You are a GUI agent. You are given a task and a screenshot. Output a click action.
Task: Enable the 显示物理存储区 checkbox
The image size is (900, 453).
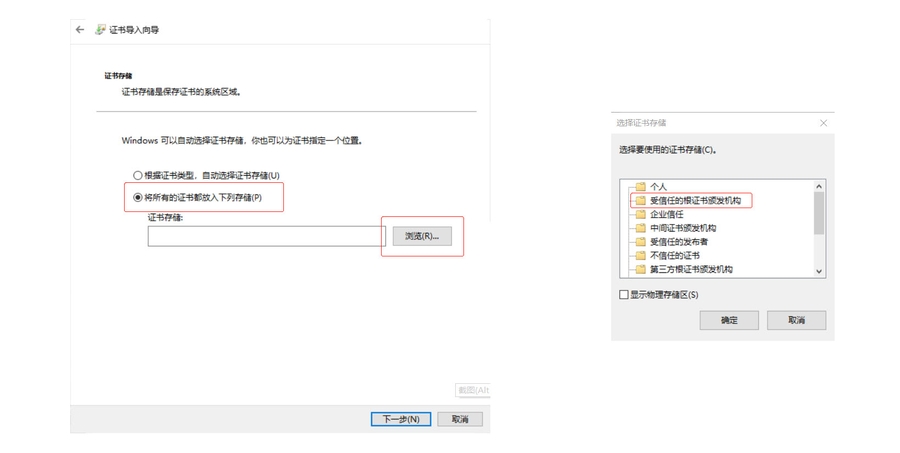[624, 295]
